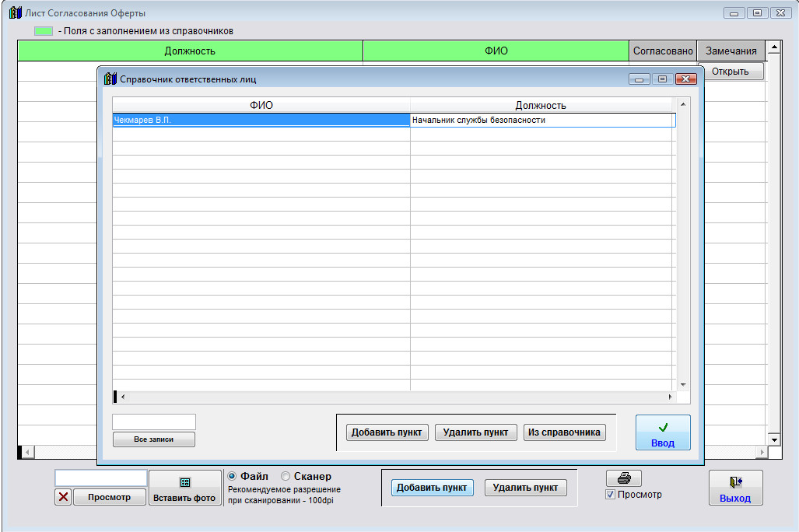Select the Файл radio option
Viewport: 799px width, 532px height.
[232, 476]
